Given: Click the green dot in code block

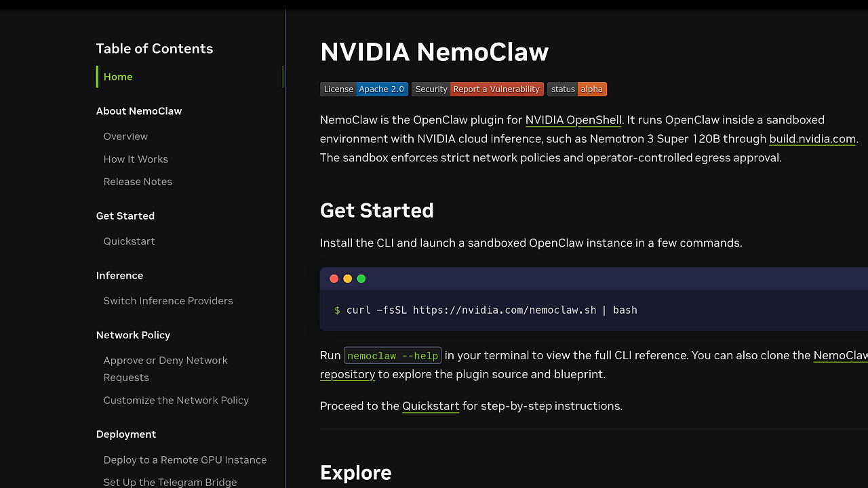Looking at the screenshot, I should coord(361,279).
